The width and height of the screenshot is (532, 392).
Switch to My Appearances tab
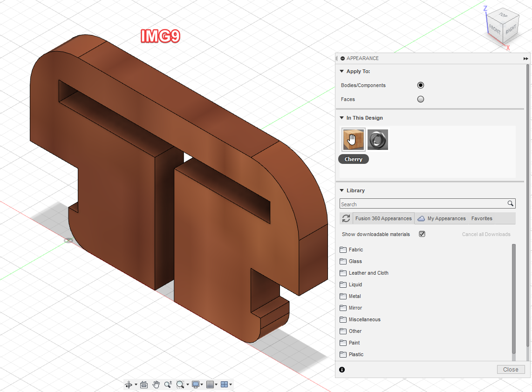coord(442,218)
